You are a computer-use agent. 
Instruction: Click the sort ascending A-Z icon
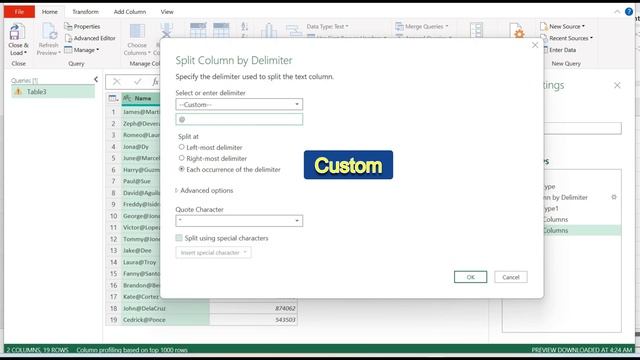coord(244,27)
